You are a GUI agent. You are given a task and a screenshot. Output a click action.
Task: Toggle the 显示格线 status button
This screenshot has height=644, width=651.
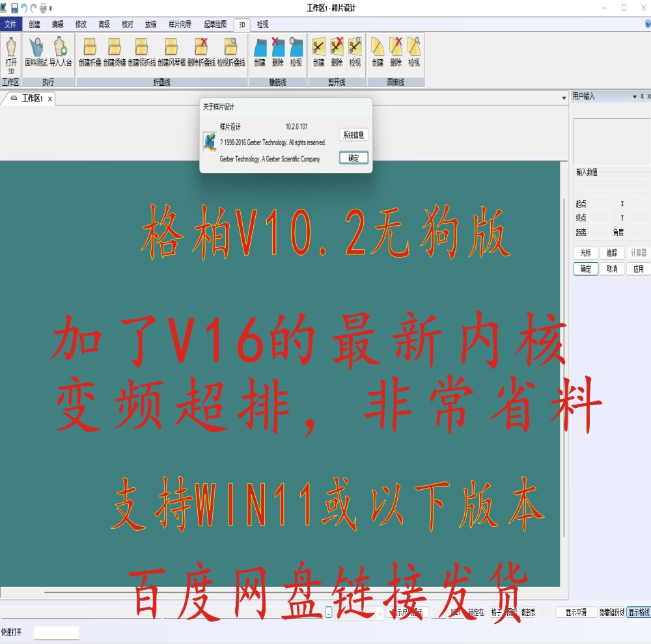[639, 612]
